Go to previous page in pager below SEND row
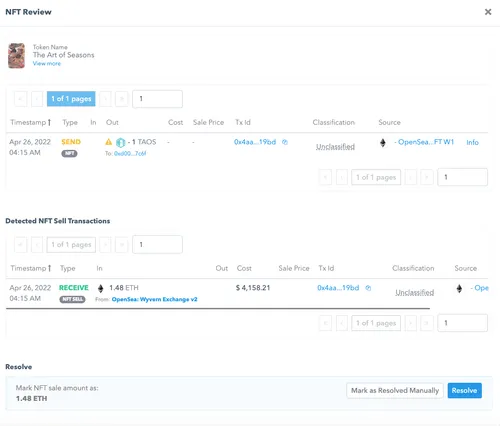The image size is (500, 426). pyautogui.click(x=342, y=177)
